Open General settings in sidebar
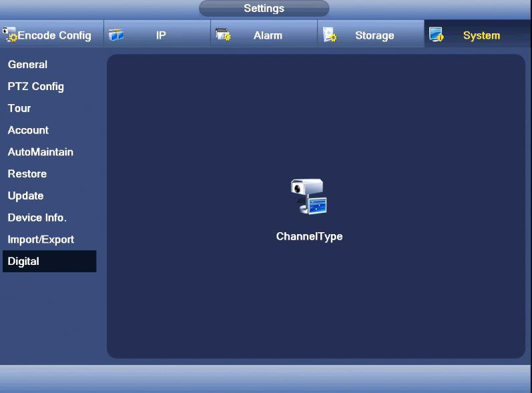 (x=49, y=65)
